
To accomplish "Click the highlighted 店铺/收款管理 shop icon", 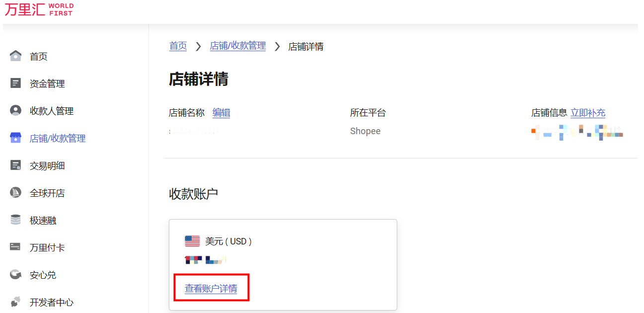I will pos(15,138).
